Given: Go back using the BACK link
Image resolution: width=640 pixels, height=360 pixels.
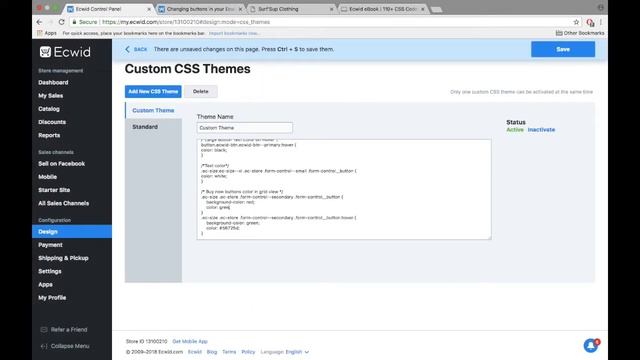Looking at the screenshot, I should [136, 49].
